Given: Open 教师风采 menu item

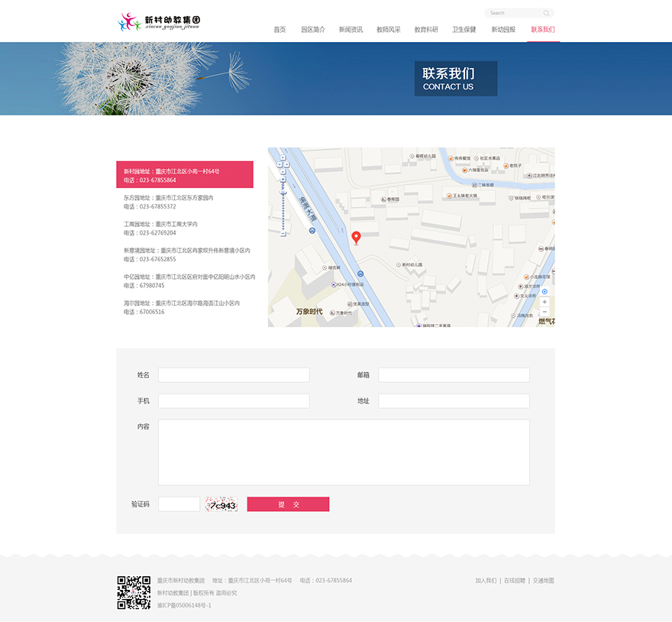Looking at the screenshot, I should [x=388, y=30].
